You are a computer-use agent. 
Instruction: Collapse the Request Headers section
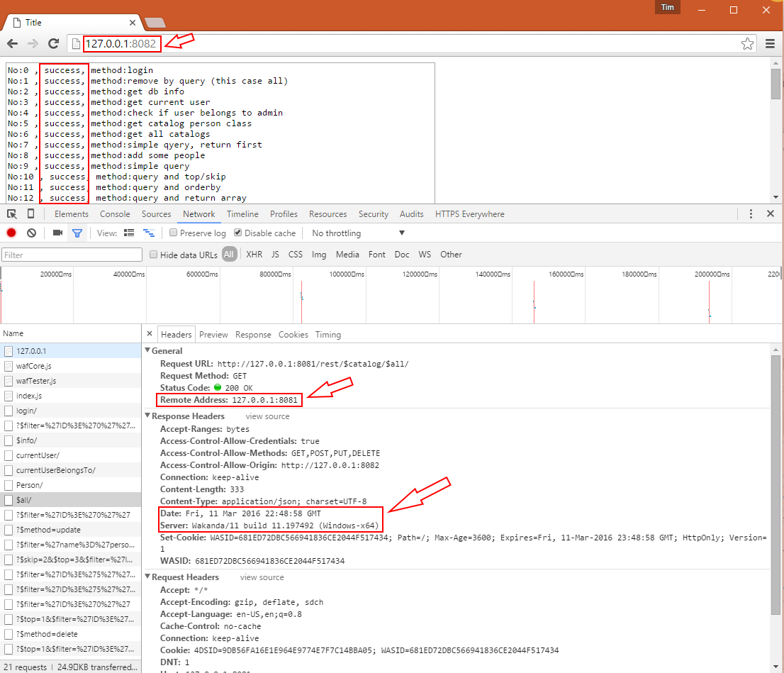click(147, 577)
